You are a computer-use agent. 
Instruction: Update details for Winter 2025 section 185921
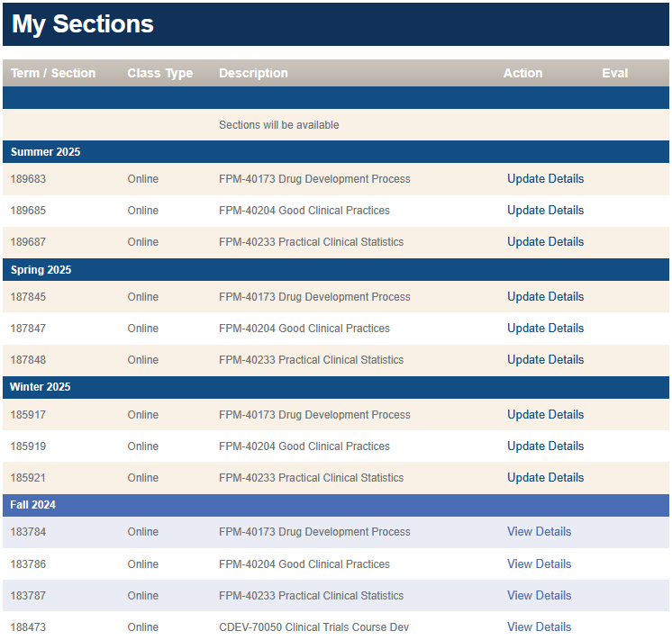coord(545,478)
